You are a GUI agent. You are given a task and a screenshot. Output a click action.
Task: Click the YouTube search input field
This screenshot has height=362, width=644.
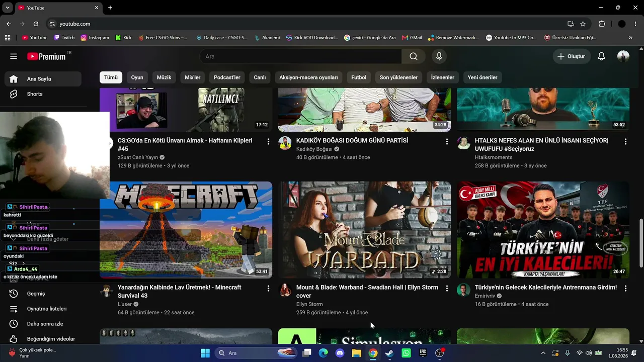click(300, 56)
